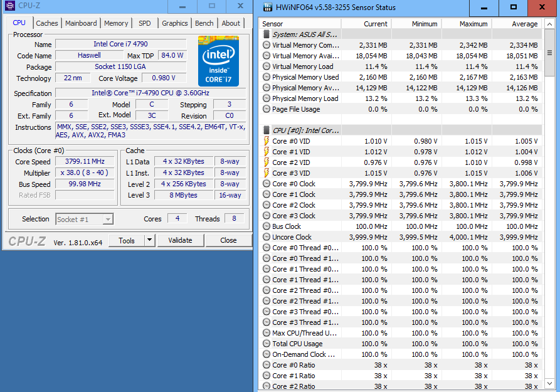The image size is (560, 392).
Task: Click the icon next to Physical Memory Used
Action: click(x=267, y=77)
